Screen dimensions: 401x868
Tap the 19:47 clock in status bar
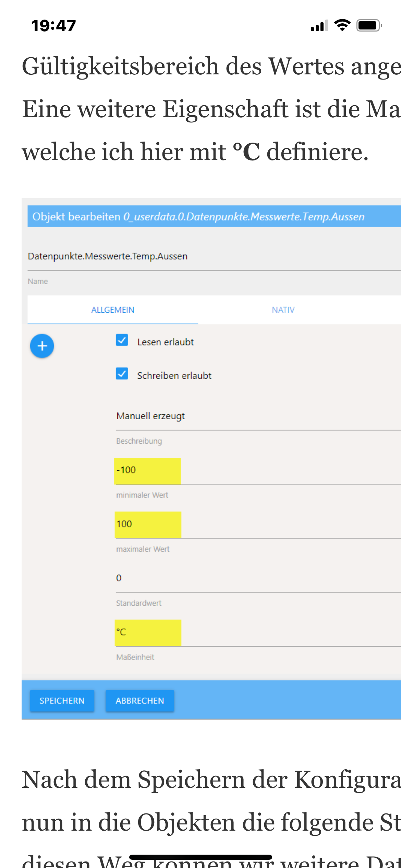click(x=53, y=26)
